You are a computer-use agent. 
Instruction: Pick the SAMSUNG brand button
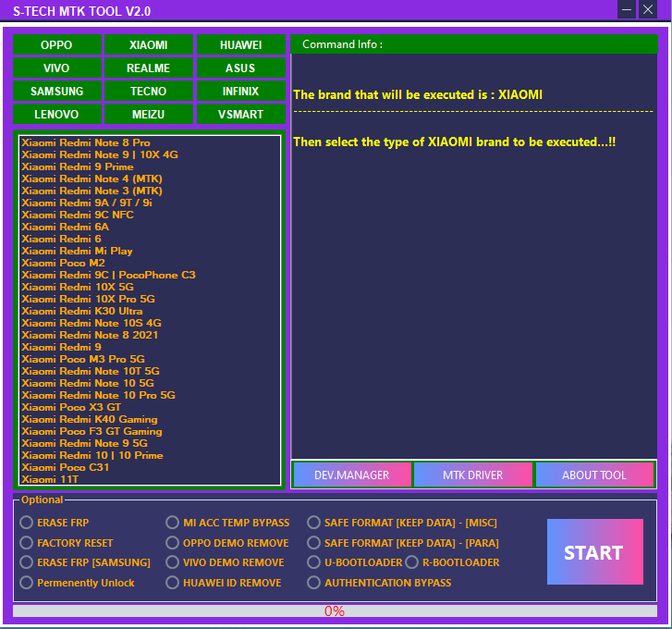57,91
